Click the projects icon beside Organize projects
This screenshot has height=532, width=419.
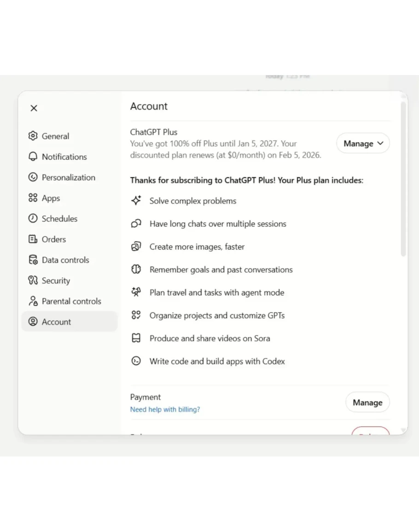[x=136, y=315]
